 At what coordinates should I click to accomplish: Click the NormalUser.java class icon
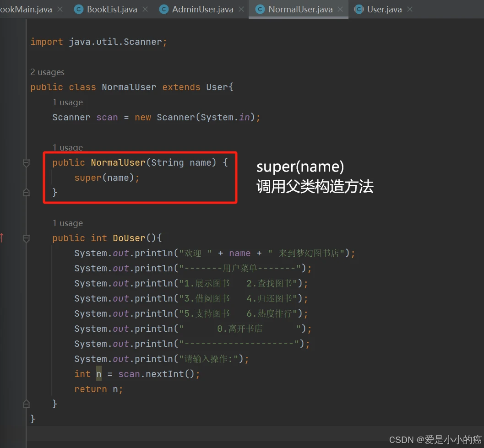click(260, 9)
